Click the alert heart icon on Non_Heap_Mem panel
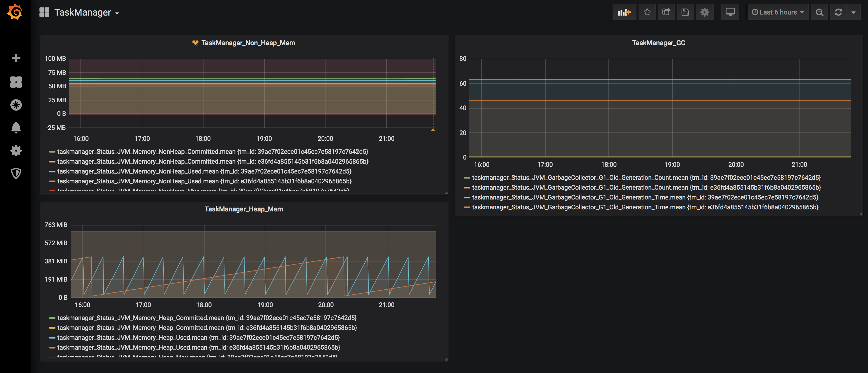The width and height of the screenshot is (868, 373). 195,43
